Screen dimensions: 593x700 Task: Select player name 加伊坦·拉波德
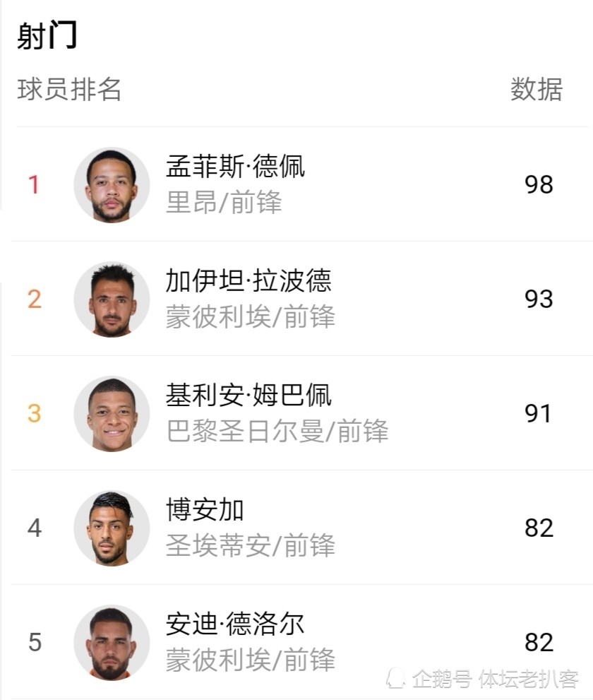coord(248,280)
